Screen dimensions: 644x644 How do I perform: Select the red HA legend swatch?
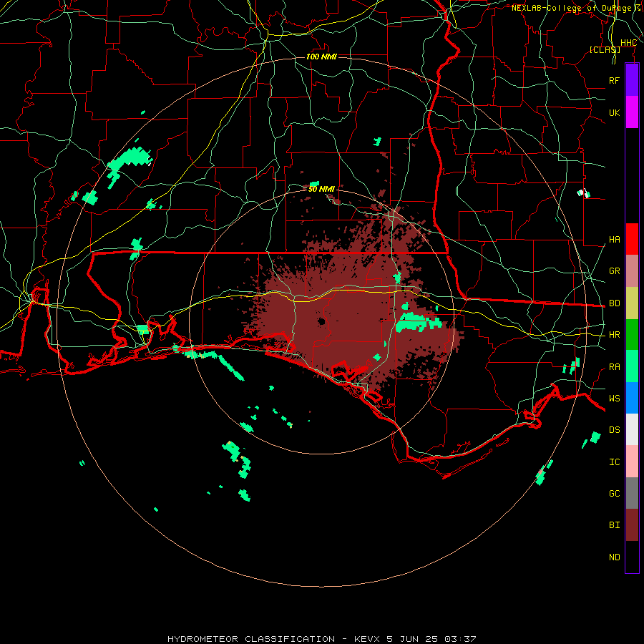coord(632,239)
